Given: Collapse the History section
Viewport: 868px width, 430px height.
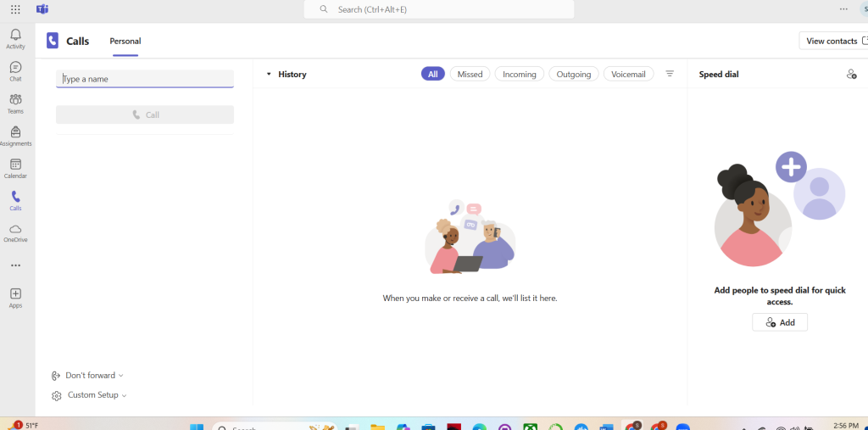Looking at the screenshot, I should (269, 75).
